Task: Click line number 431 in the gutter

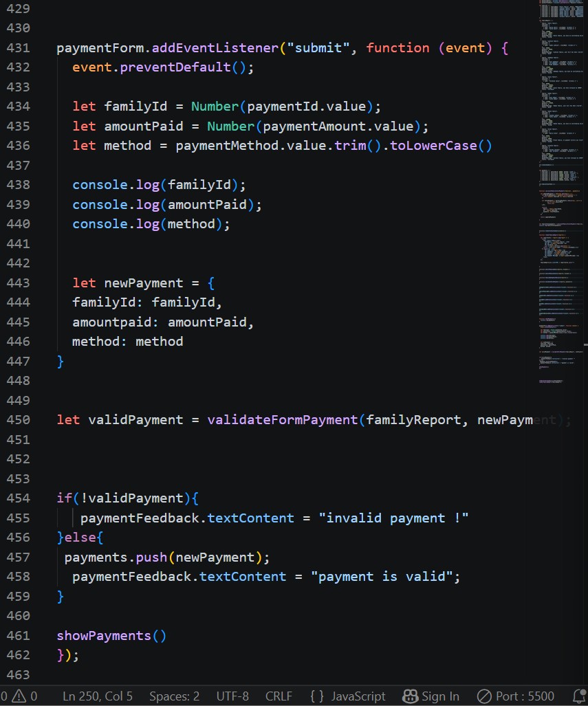Action: [x=18, y=47]
